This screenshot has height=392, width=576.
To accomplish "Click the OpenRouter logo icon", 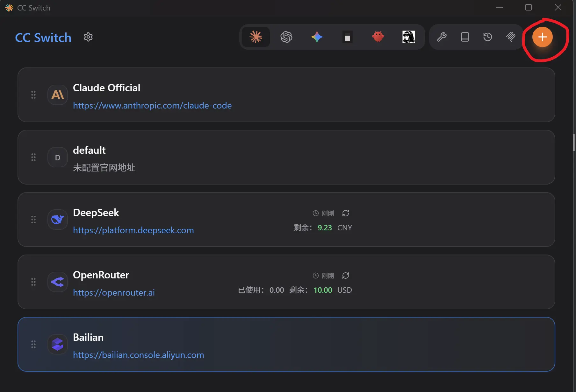I will (x=58, y=282).
